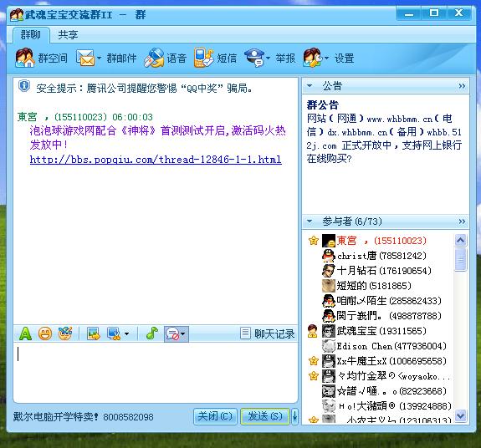The image size is (481, 448).
Task: Expand the 设置 dropdown arrow
Action: tap(326, 58)
